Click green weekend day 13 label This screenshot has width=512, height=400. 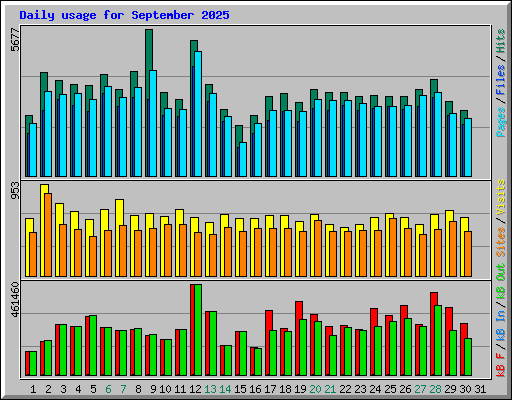click(210, 389)
